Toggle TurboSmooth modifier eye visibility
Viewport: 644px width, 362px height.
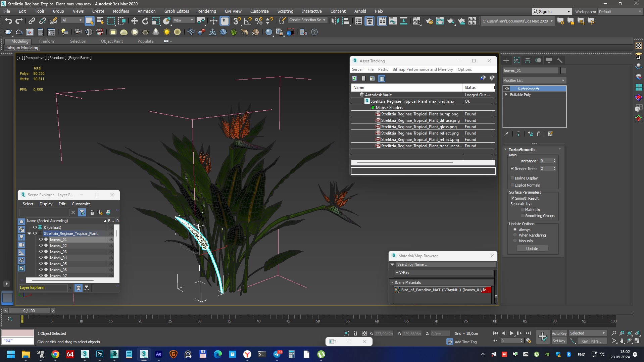coord(507,89)
